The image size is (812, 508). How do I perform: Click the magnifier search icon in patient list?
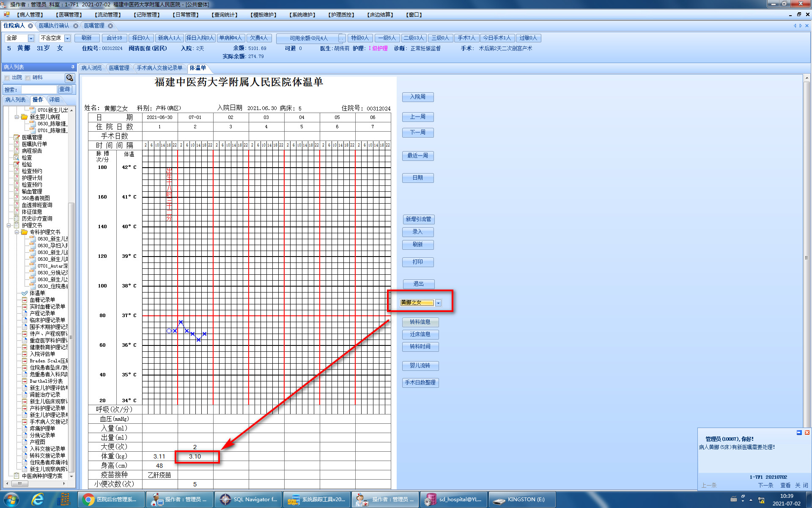point(70,78)
